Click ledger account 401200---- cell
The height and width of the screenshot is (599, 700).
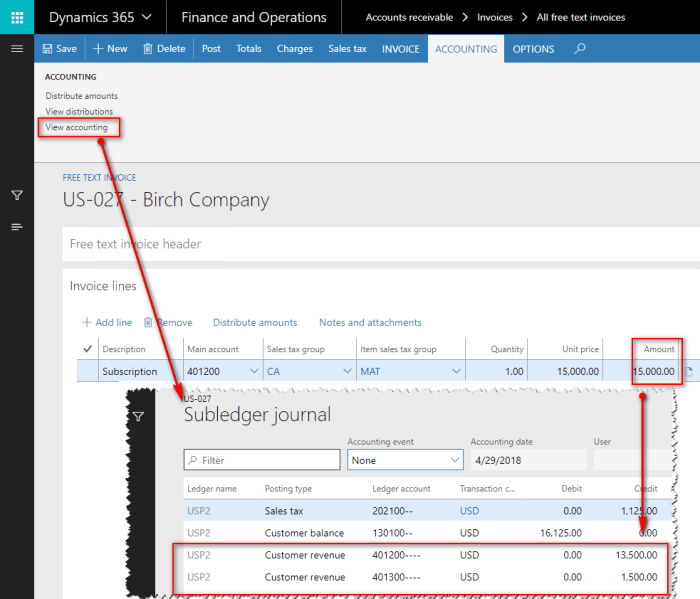(x=396, y=555)
